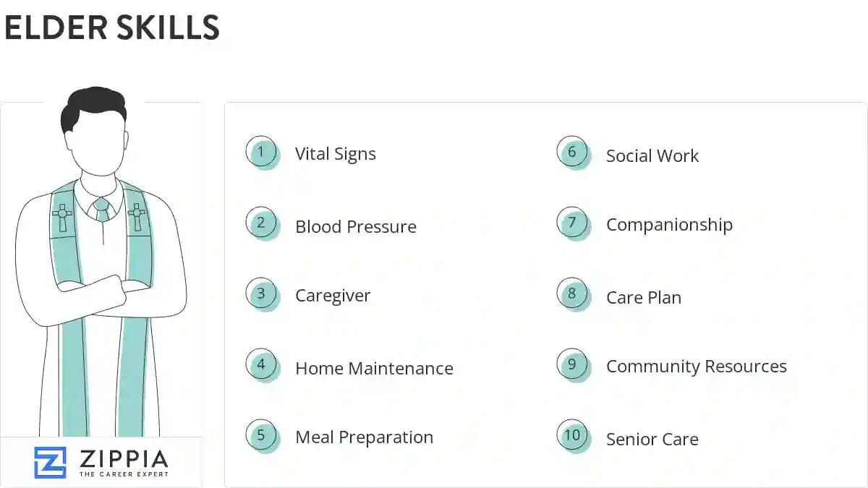This screenshot has height=488, width=868.
Task: Click the Senior Care skill text
Action: click(652, 440)
